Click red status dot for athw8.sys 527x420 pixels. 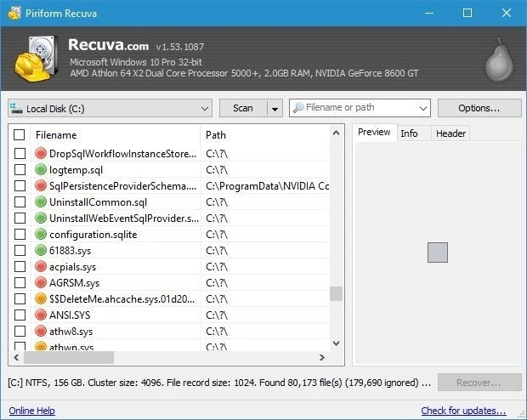click(x=41, y=331)
